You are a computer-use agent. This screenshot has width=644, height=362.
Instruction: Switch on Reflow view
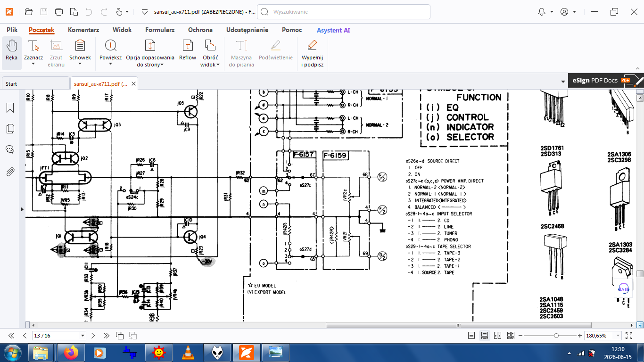188,50
